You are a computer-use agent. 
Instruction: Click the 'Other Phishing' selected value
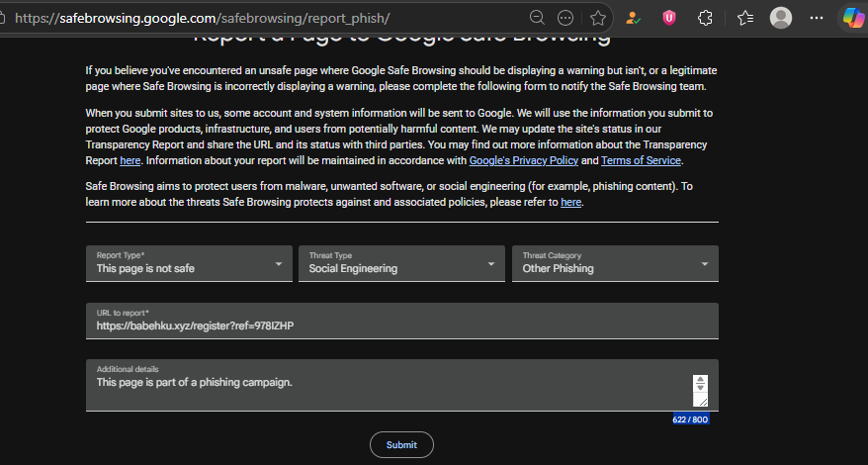coord(558,268)
